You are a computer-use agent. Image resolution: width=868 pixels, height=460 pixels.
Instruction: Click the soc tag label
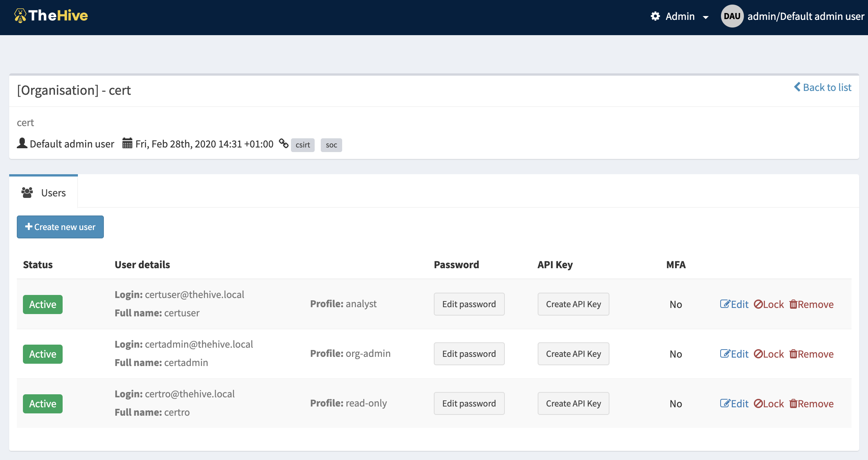point(331,144)
